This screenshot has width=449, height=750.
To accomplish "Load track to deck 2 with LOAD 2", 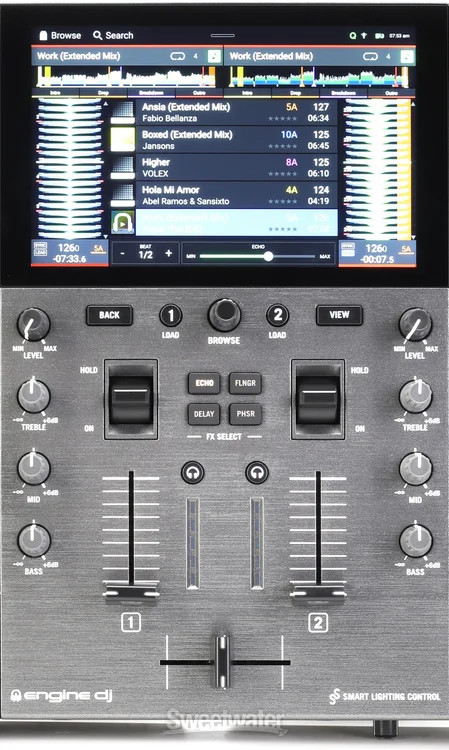I will pos(278,315).
